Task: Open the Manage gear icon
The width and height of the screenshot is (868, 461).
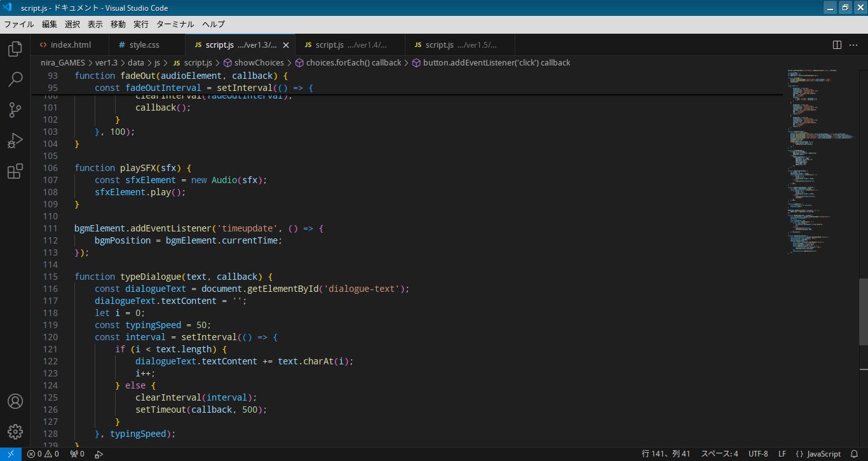Action: tap(15, 432)
